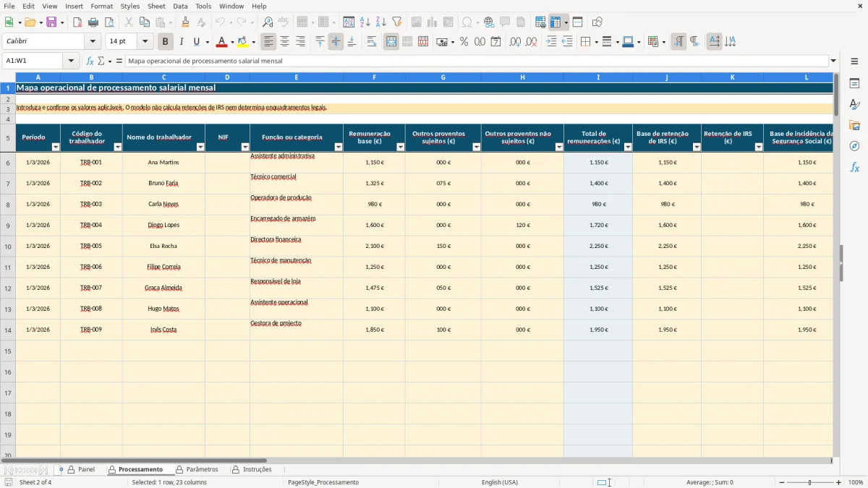868x488 pixels.
Task: Expand the formula bar
Action: (x=833, y=61)
